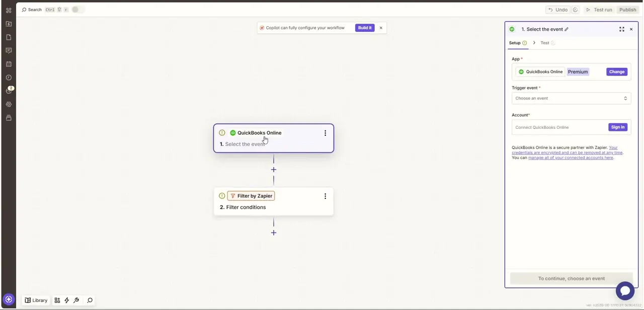Open the stacked archive icon in sidebar

pos(9,118)
